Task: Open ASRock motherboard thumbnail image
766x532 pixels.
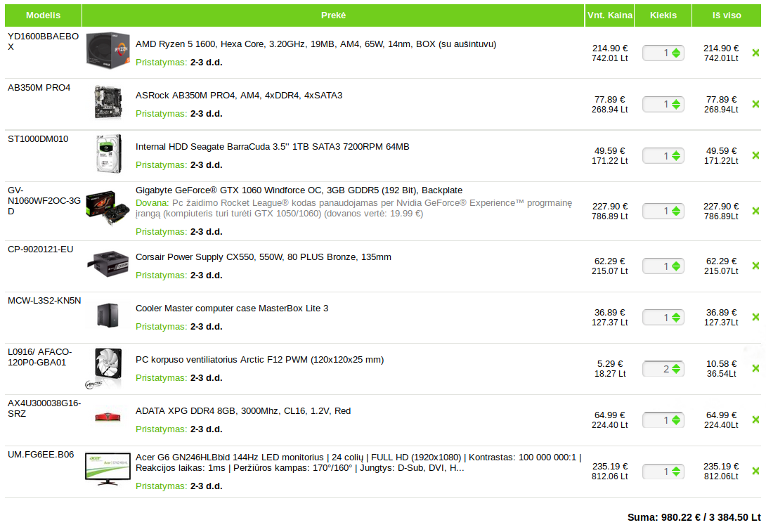Action: pyautogui.click(x=108, y=102)
